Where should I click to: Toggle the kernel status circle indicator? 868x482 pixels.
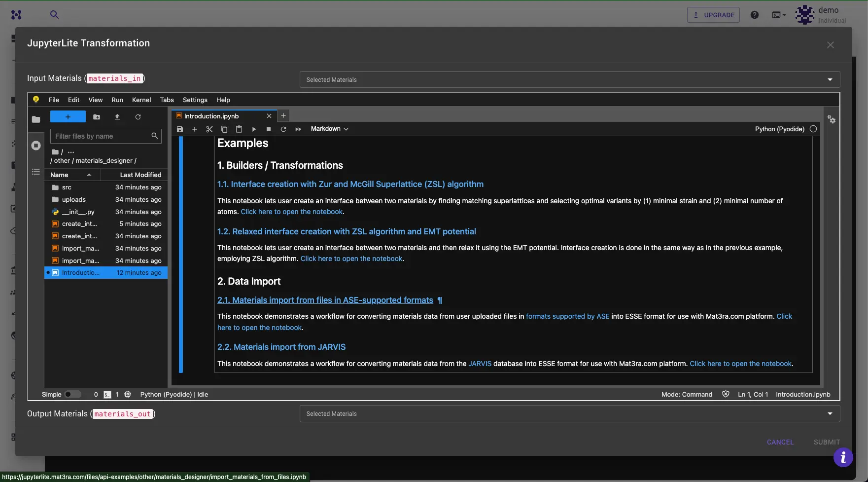(813, 129)
